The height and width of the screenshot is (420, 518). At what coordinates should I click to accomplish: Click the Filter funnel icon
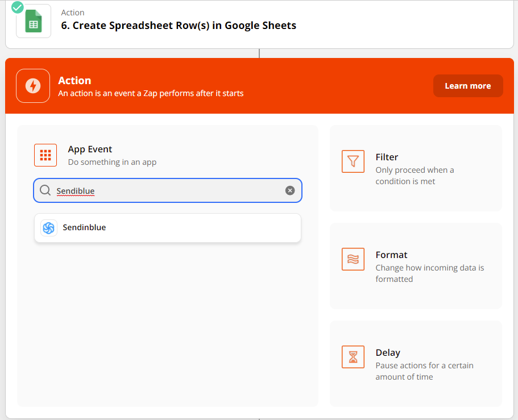point(353,161)
